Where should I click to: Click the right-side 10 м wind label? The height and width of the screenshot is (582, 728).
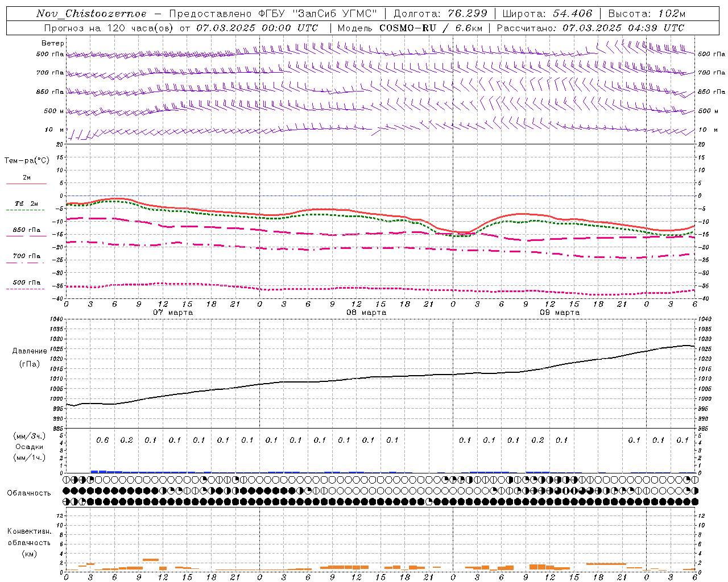(708, 130)
